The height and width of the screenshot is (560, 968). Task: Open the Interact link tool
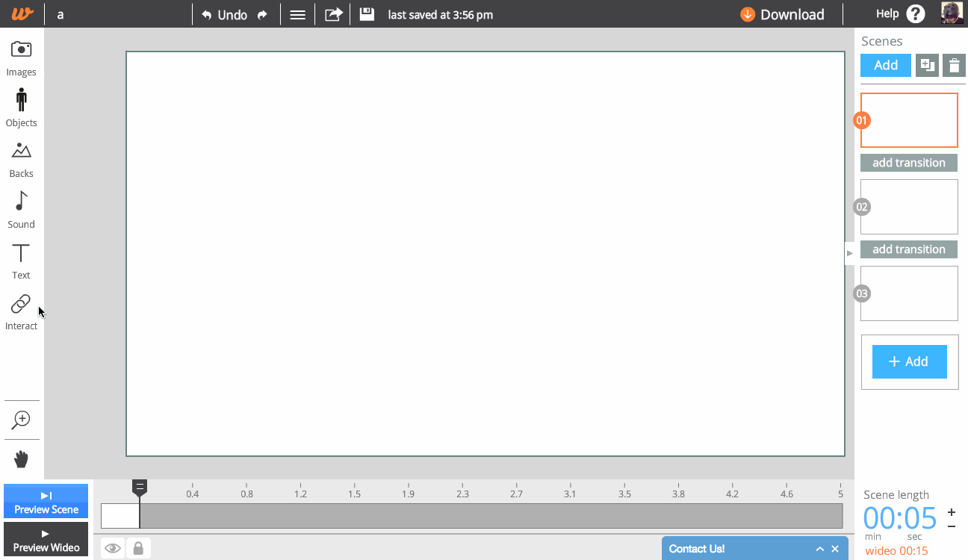[21, 311]
